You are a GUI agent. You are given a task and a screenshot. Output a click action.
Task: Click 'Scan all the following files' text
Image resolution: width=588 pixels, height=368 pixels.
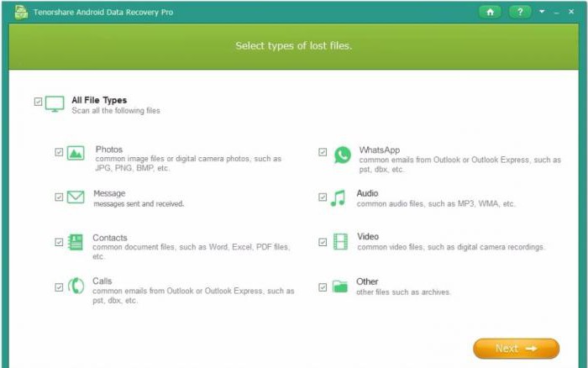click(x=116, y=111)
